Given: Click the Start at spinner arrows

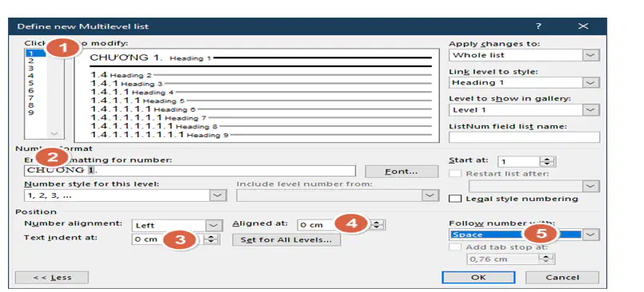Looking at the screenshot, I should point(547,161).
